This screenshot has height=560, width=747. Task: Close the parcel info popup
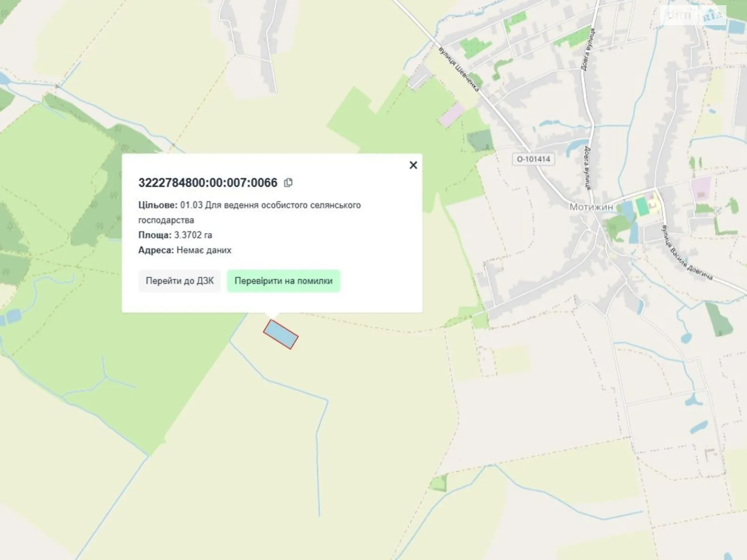click(x=413, y=165)
